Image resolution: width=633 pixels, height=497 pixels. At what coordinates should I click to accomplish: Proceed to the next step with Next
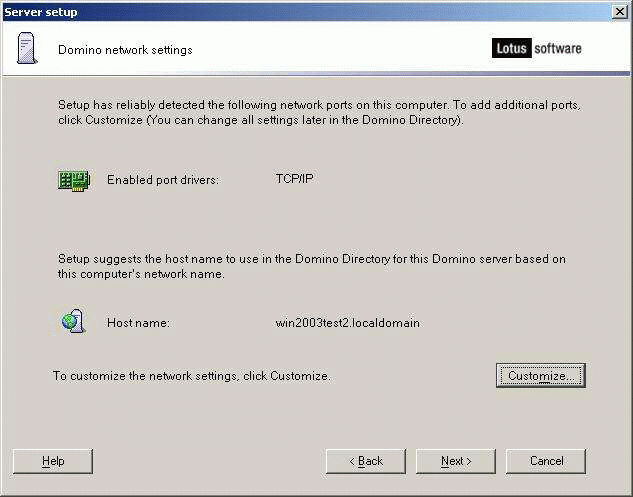pos(455,461)
